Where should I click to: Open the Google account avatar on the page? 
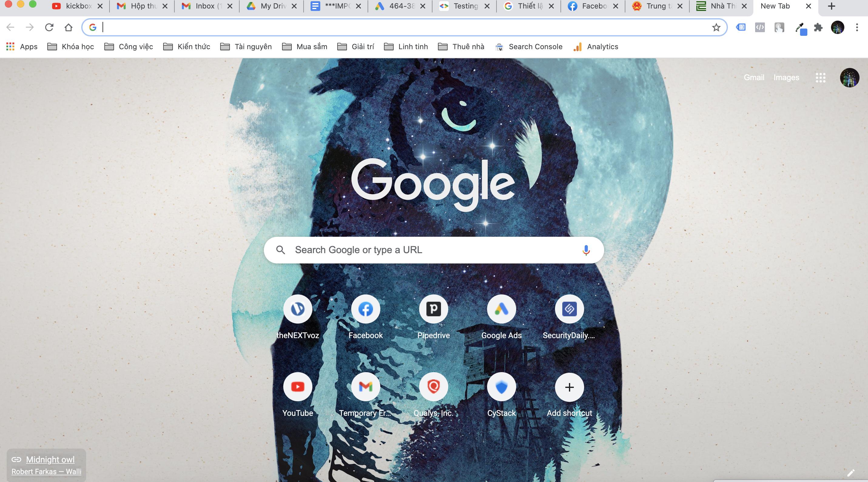click(x=849, y=78)
